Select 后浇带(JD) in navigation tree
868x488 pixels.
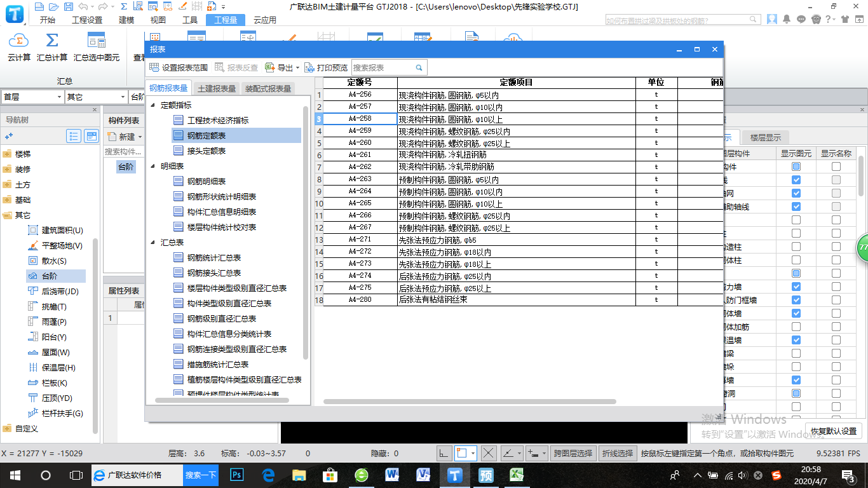coord(53,291)
